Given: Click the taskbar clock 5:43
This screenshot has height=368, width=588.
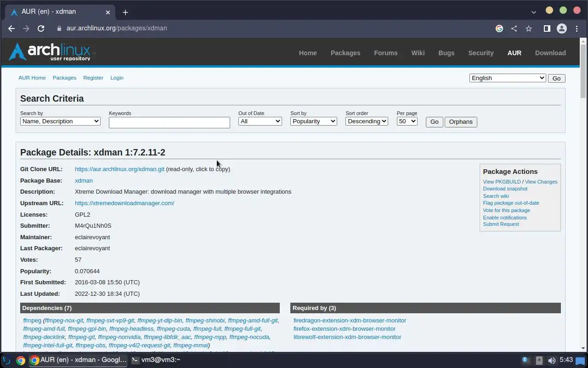Looking at the screenshot, I should 566,360.
